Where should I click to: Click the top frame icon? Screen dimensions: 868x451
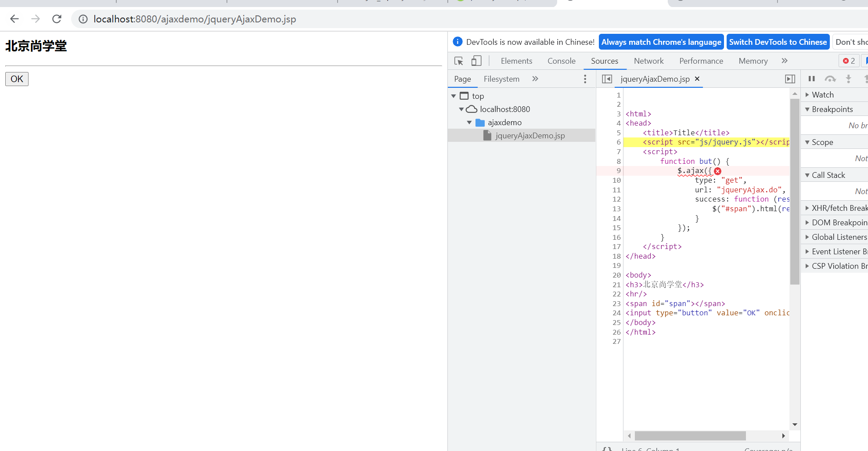pyautogui.click(x=464, y=96)
